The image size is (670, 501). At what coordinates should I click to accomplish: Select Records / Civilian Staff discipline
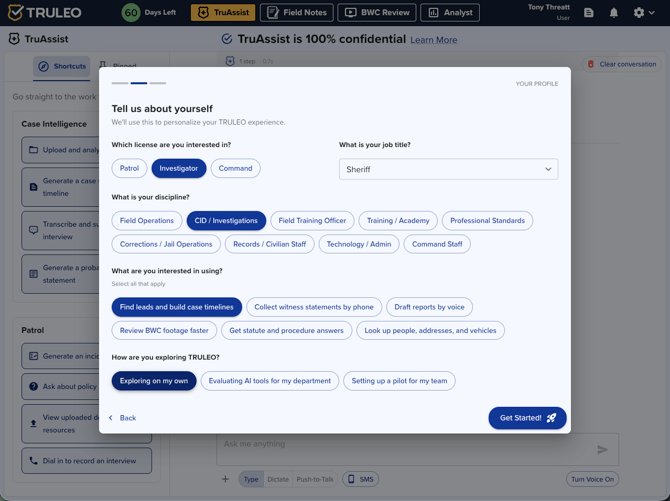click(x=270, y=244)
